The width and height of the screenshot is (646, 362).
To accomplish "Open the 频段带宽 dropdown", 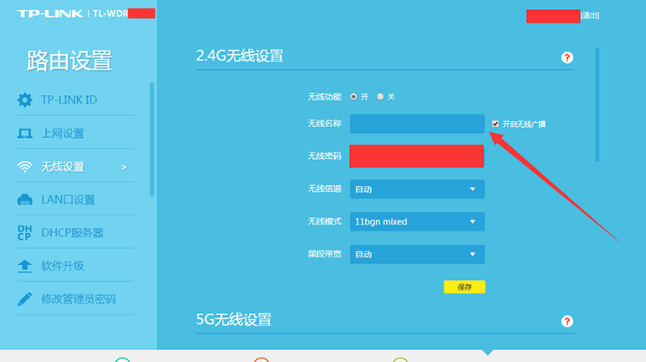I will click(x=417, y=254).
